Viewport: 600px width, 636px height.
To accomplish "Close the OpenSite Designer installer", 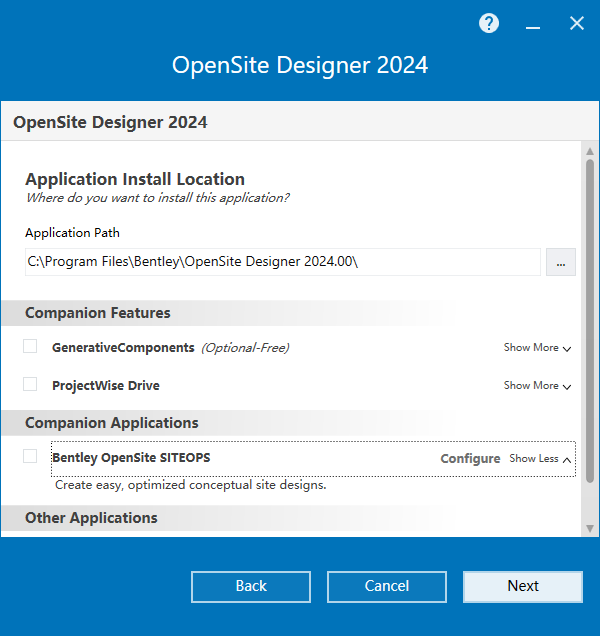I will pyautogui.click(x=577, y=23).
